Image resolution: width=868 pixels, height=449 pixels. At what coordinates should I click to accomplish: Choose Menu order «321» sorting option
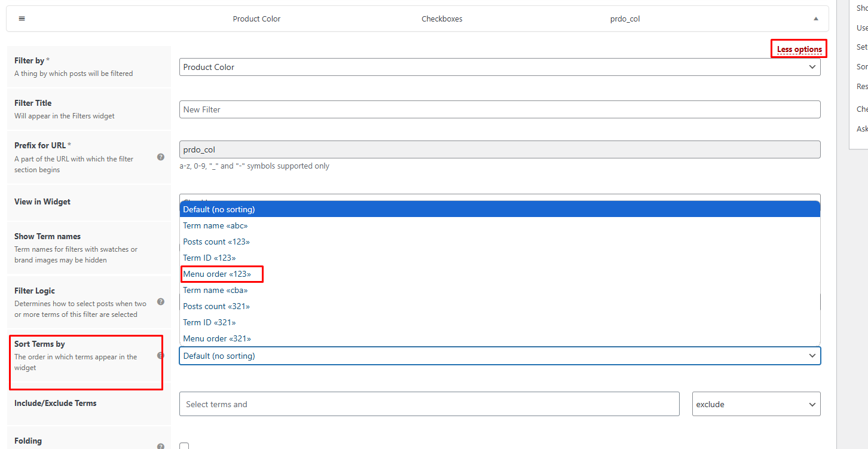(x=500, y=338)
